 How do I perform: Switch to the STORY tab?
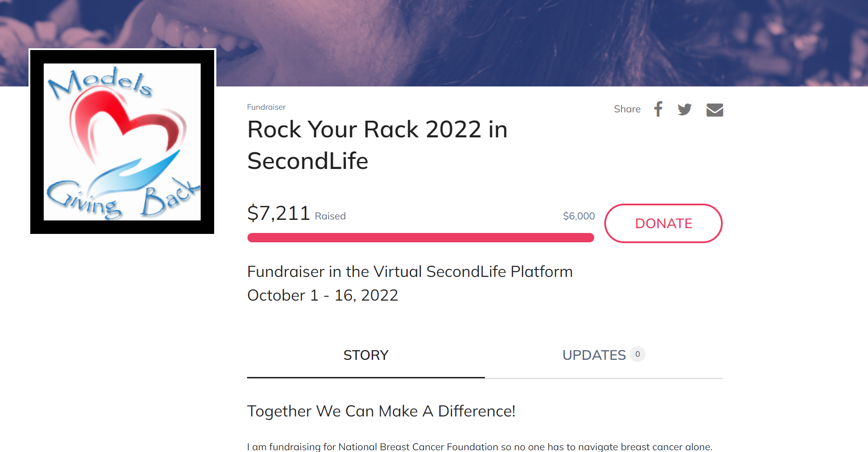[366, 355]
